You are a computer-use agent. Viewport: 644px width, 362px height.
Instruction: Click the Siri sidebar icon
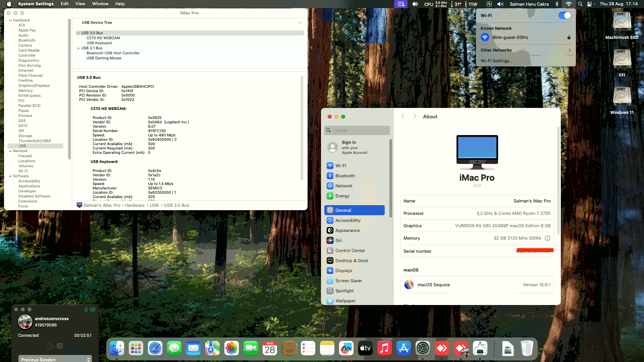pos(330,240)
